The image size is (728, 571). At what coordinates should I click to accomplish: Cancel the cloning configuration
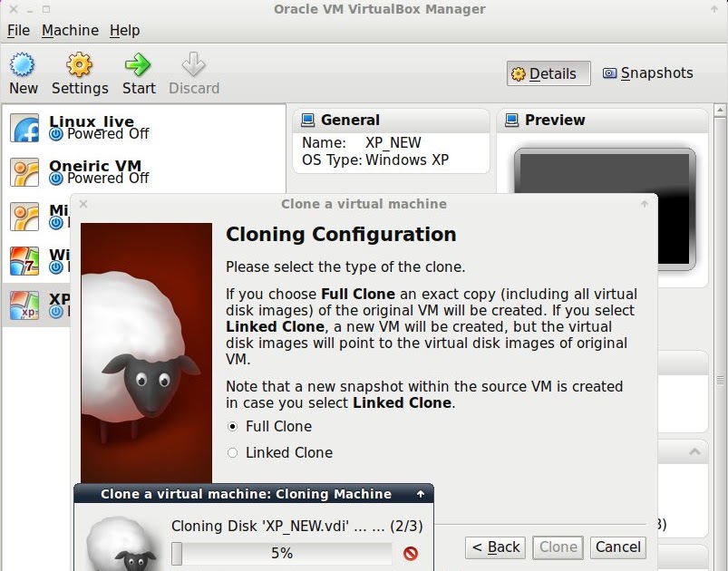[x=617, y=547]
